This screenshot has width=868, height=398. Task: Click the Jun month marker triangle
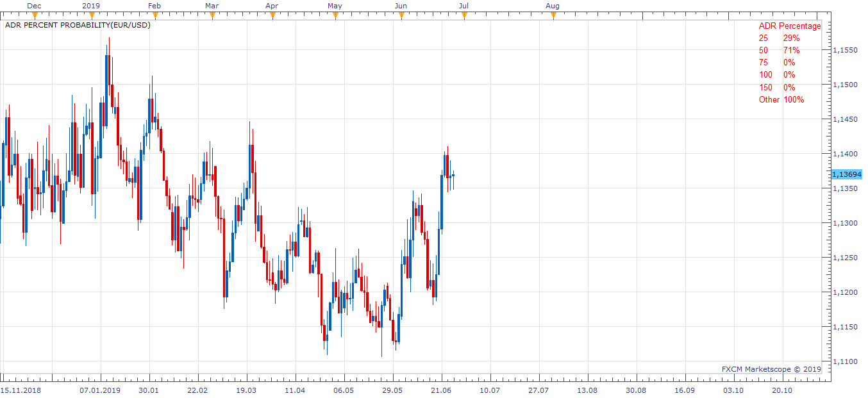point(401,16)
